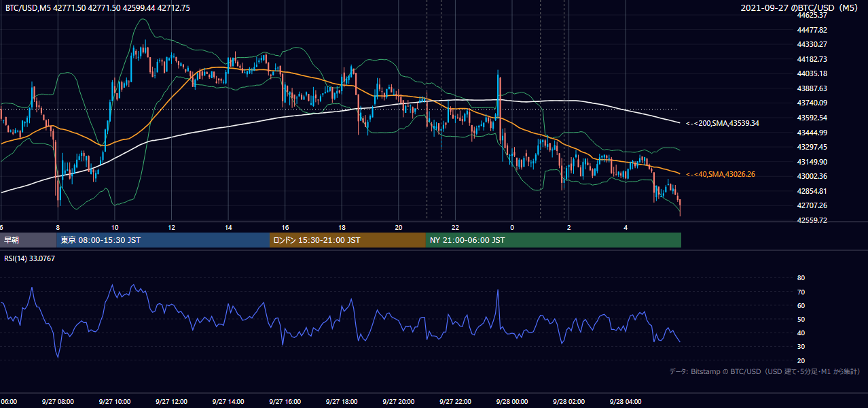Click hour label 10 under price chart
This screenshot has width=868, height=408.
coord(115,227)
